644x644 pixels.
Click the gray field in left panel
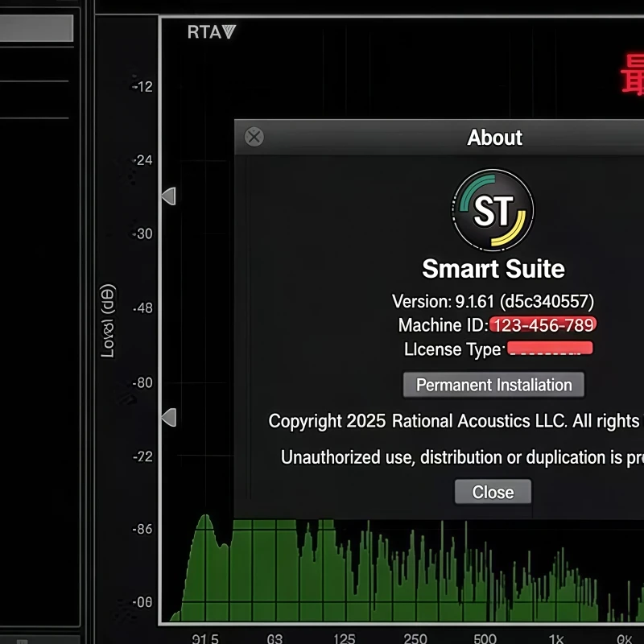36,28
